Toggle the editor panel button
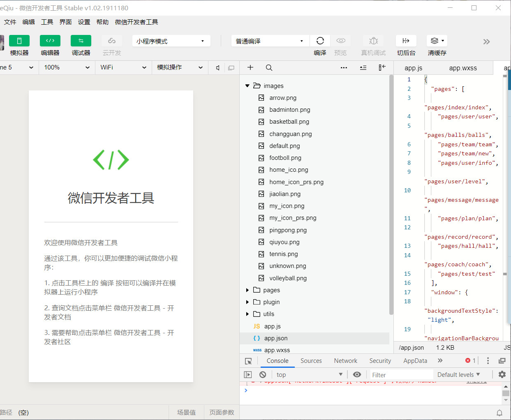 [x=50, y=41]
